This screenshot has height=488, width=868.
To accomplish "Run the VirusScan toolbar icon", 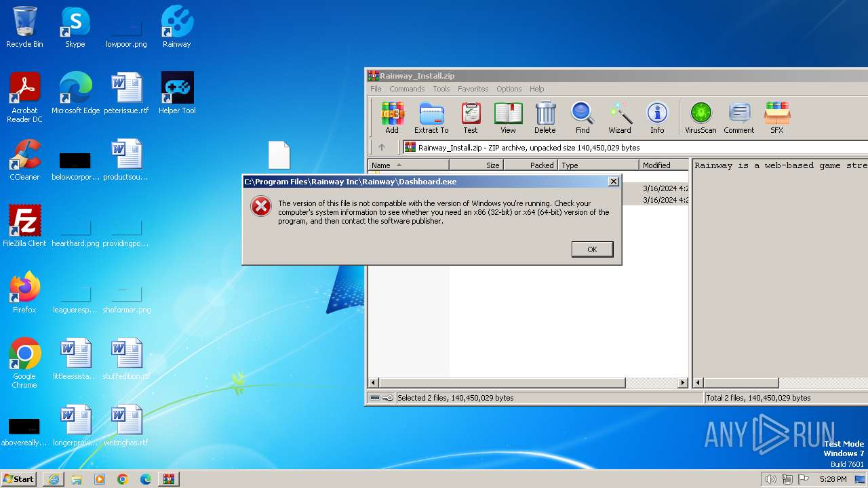I will (701, 118).
